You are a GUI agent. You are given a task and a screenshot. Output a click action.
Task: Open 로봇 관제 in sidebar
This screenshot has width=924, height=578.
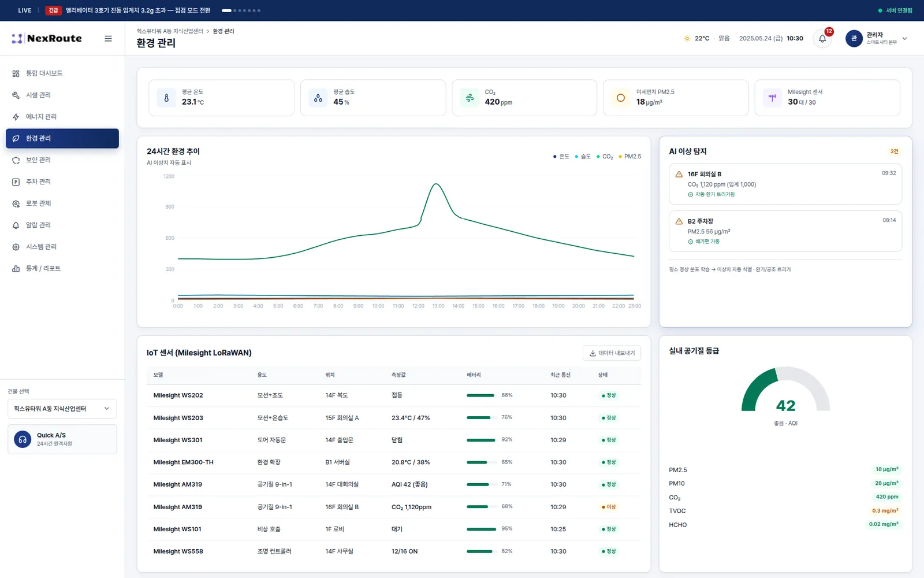tap(62, 203)
